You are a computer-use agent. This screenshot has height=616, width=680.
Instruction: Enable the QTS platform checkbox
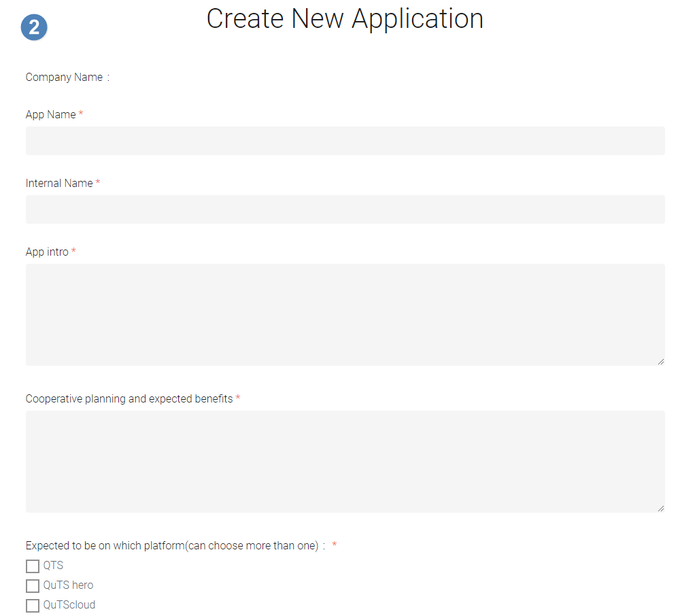33,566
